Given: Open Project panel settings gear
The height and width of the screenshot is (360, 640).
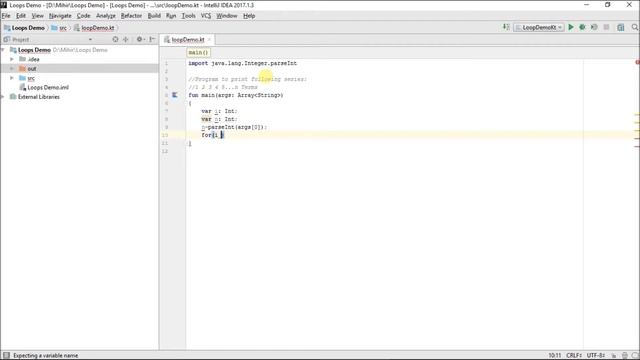Looking at the screenshot, I should click(x=140, y=39).
